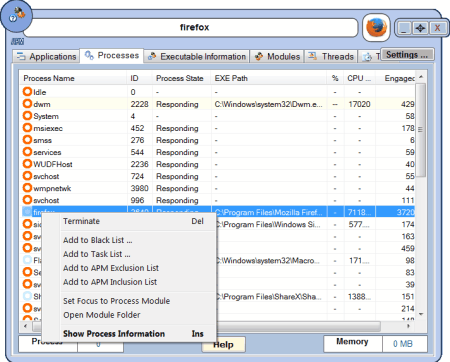Click the scroll up arrow of process list

click(421, 77)
